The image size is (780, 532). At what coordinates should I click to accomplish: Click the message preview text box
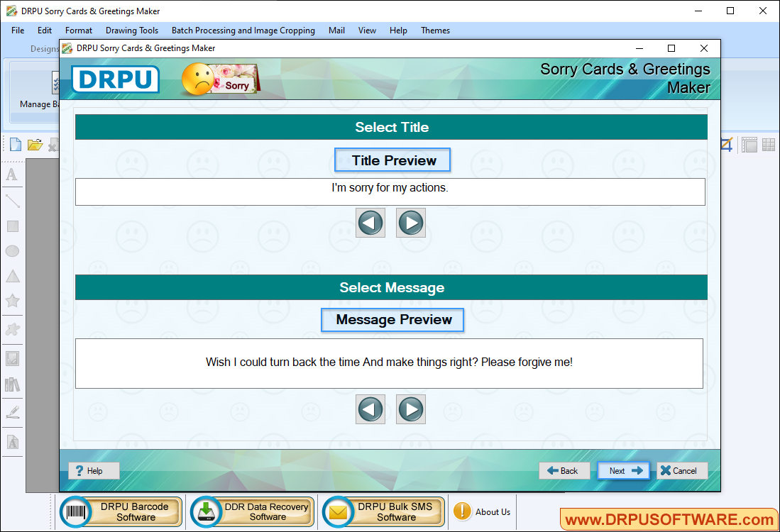389,362
